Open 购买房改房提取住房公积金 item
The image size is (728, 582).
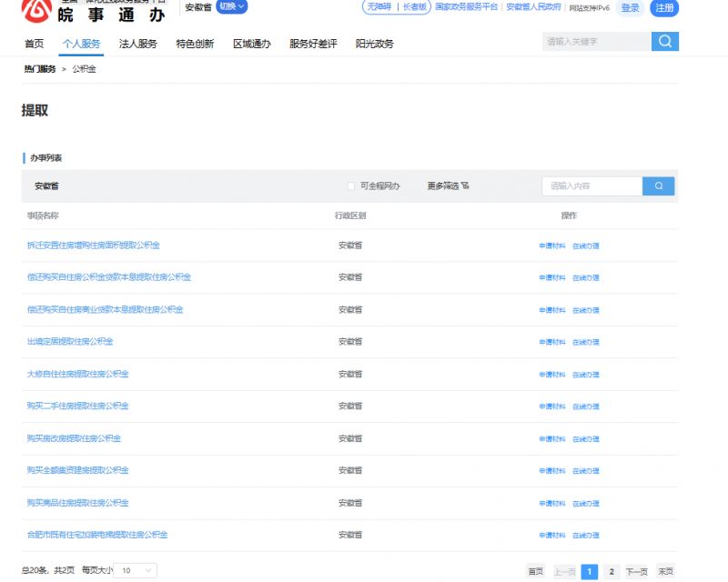pyautogui.click(x=74, y=438)
